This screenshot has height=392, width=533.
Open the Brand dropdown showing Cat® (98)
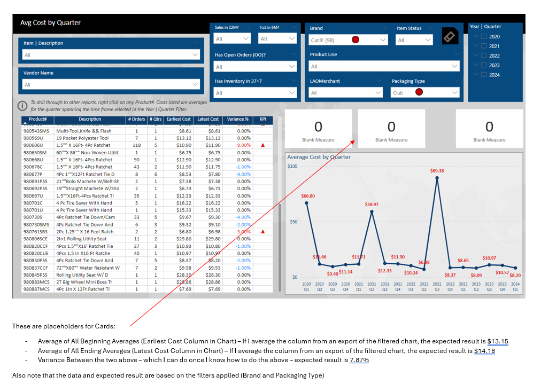click(x=349, y=40)
